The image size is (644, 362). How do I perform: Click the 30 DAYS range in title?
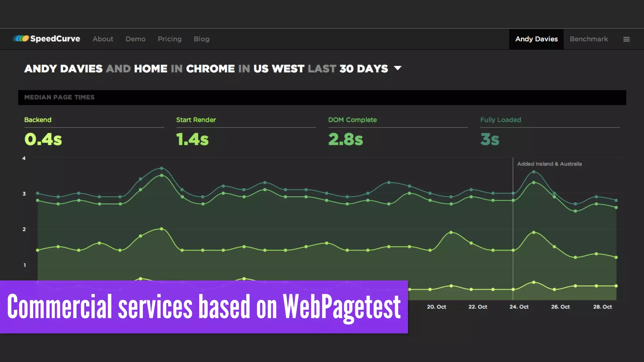(364, 69)
